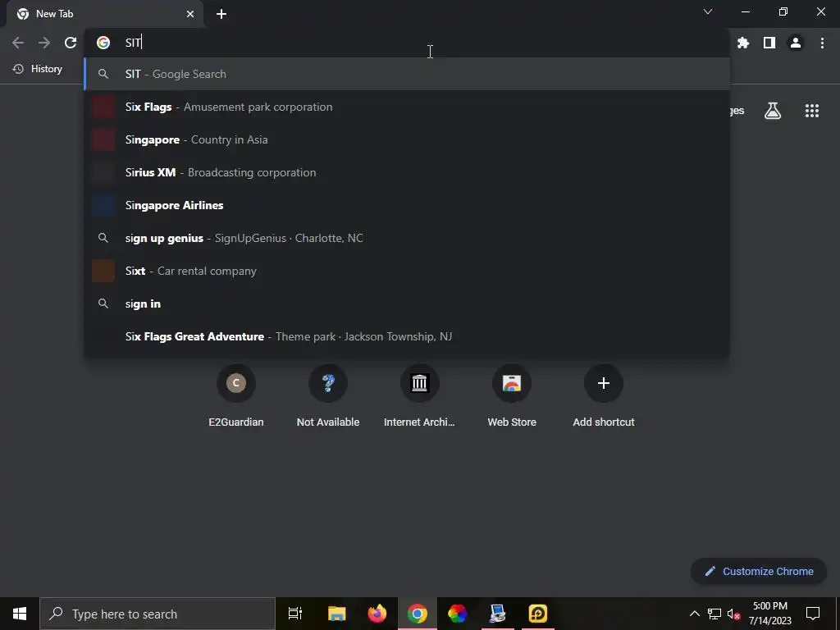Viewport: 840px width, 630px height.
Task: Open a new tab with plus button
Action: click(221, 14)
